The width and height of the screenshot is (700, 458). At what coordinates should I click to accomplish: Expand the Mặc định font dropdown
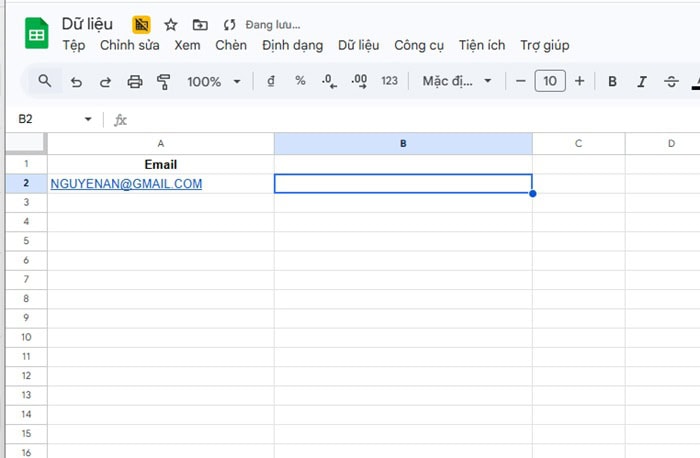pos(457,81)
